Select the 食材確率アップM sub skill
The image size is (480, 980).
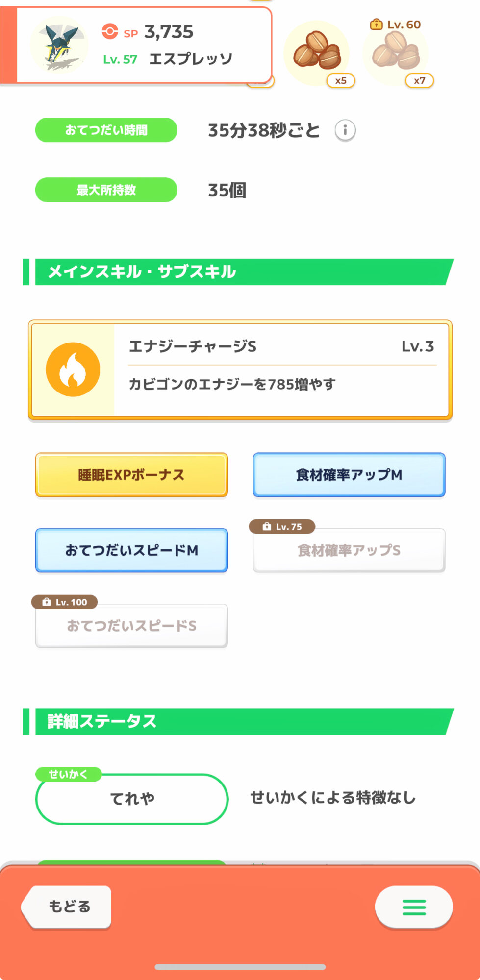coord(349,475)
